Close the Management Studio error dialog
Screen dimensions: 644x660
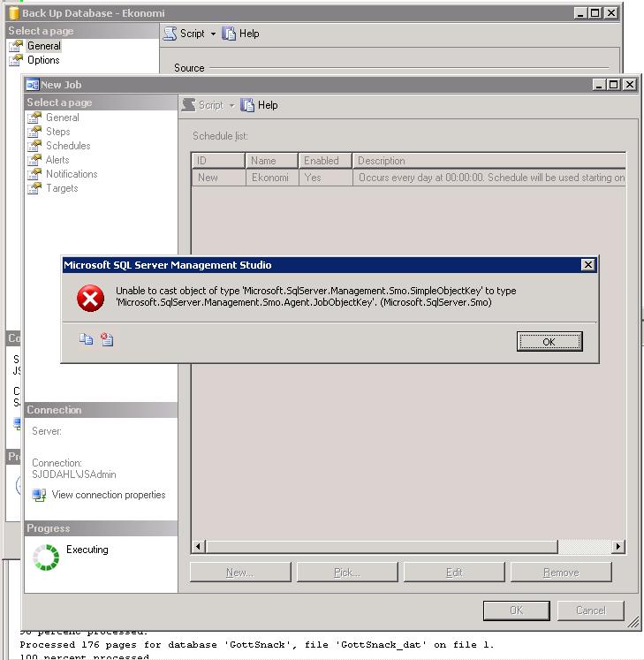588,265
